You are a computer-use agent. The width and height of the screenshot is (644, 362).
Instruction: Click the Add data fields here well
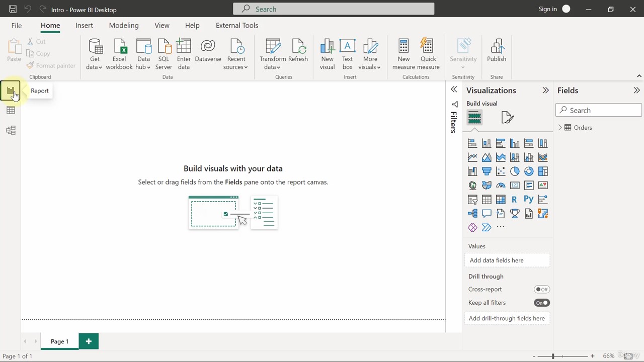pos(508,260)
